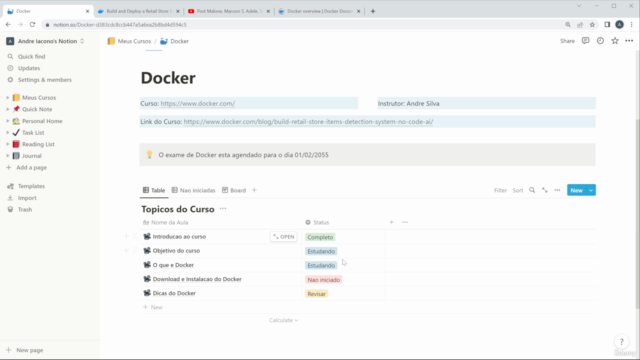The width and height of the screenshot is (640, 360).
Task: Click the blue New button
Action: [576, 190]
